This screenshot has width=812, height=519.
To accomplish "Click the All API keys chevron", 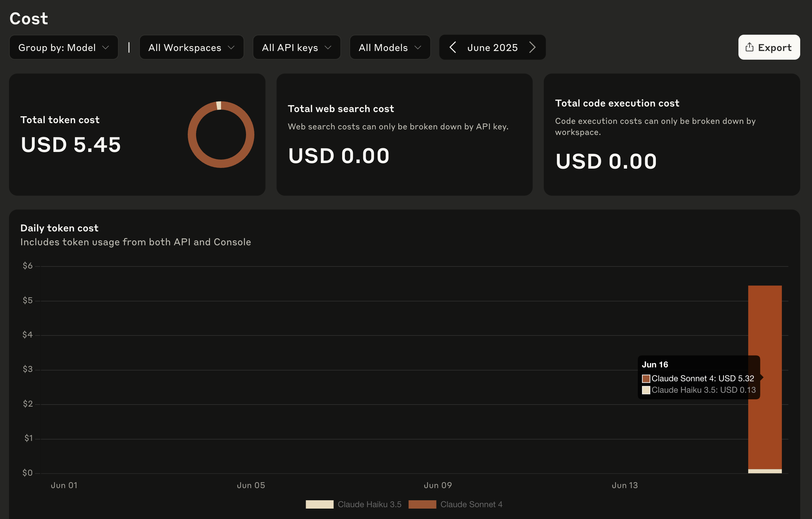I will [x=328, y=48].
